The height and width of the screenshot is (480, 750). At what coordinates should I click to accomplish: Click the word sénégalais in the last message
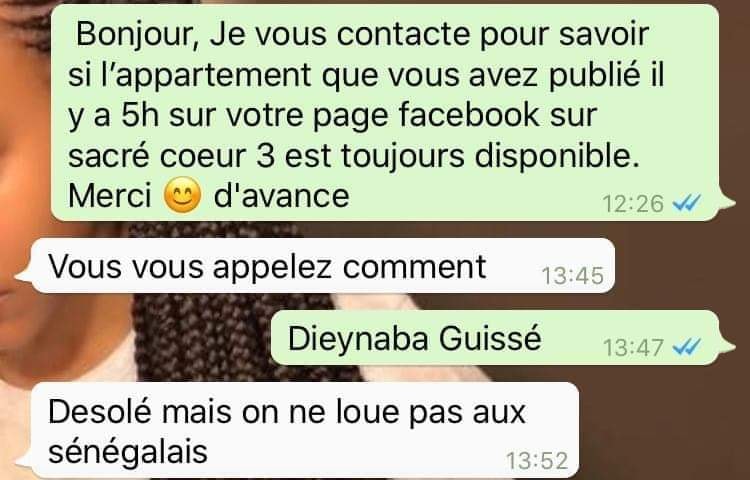(x=128, y=451)
